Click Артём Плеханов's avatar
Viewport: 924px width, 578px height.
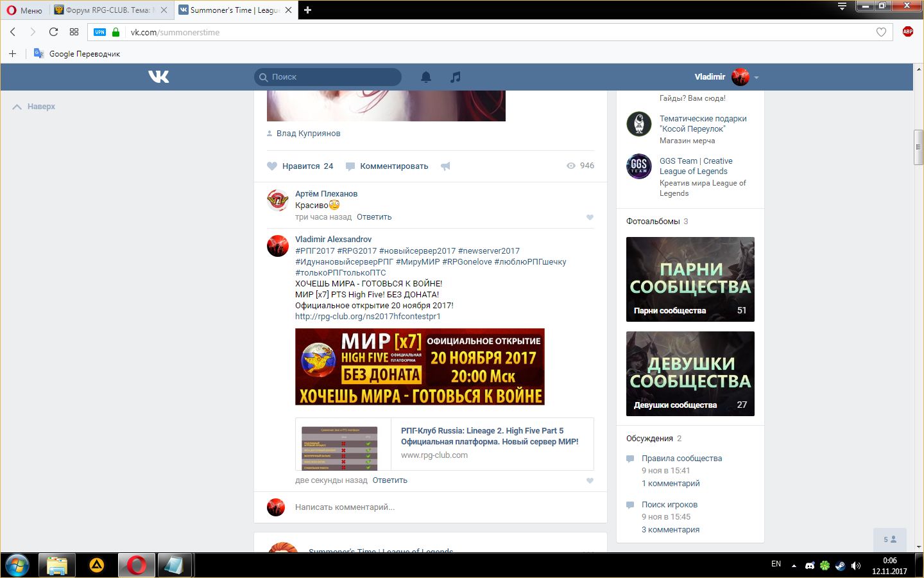pos(278,200)
